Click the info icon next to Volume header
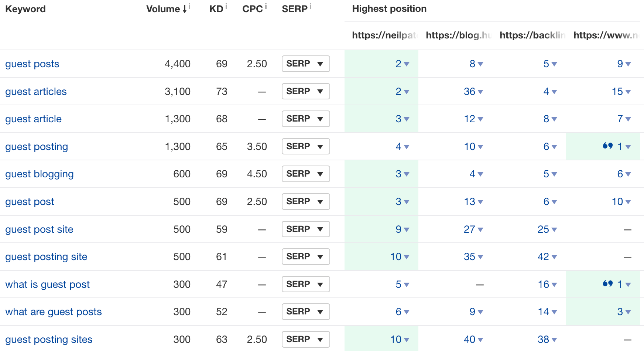Image resolution: width=644 pixels, height=351 pixels. click(x=189, y=6)
